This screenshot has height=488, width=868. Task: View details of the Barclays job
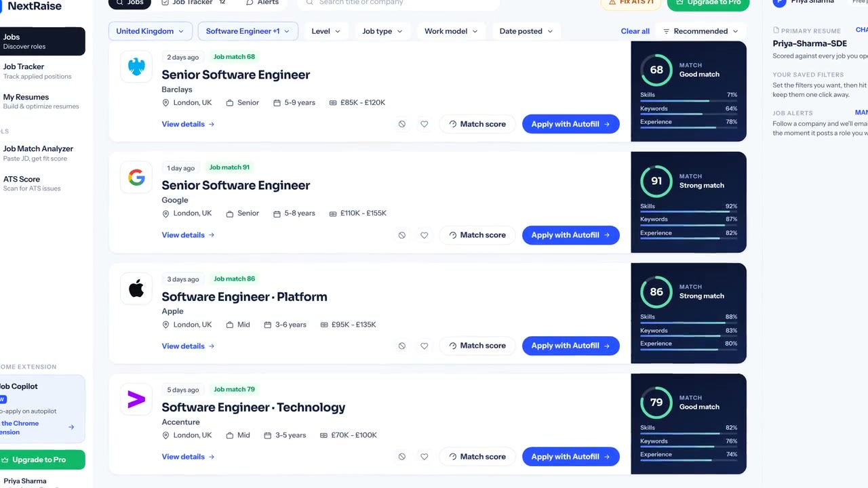188,124
